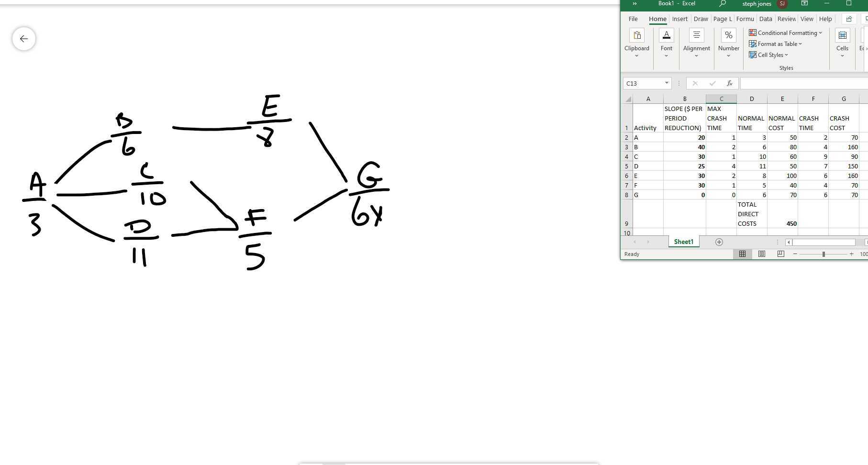Click the Insert Function fx icon
The height and width of the screenshot is (465, 868).
coord(729,83)
